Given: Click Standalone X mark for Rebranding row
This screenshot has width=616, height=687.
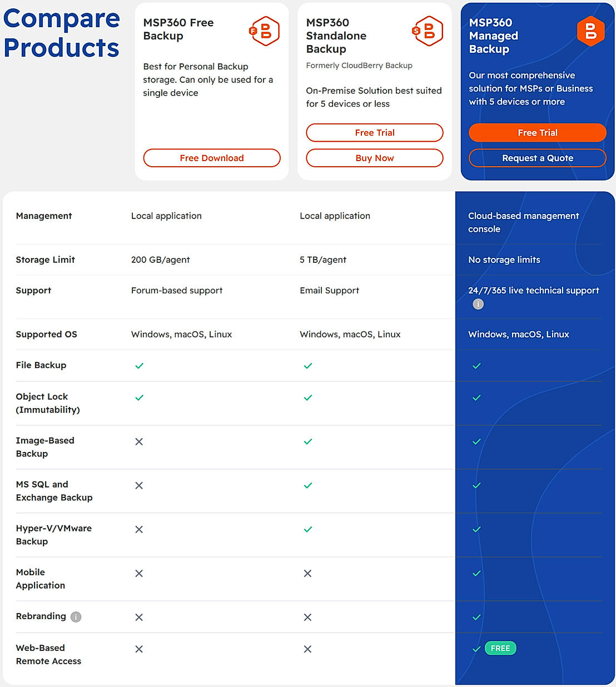Looking at the screenshot, I should click(x=307, y=618).
